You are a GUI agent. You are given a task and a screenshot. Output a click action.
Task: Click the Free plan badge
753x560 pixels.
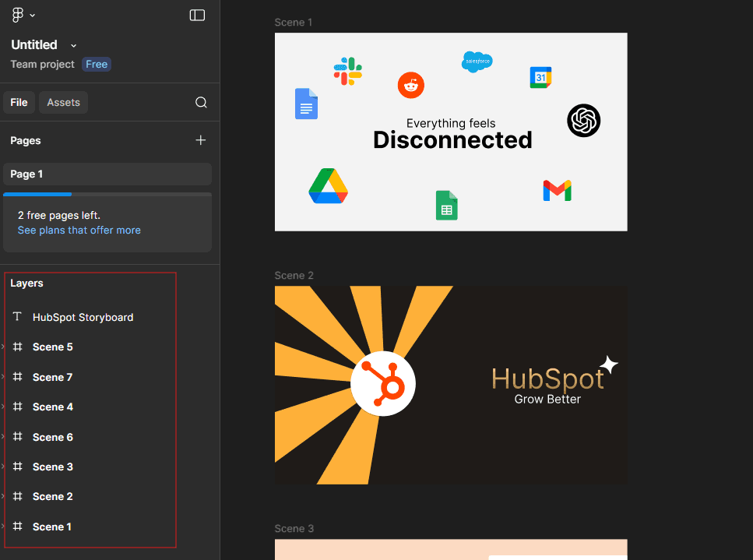(97, 65)
